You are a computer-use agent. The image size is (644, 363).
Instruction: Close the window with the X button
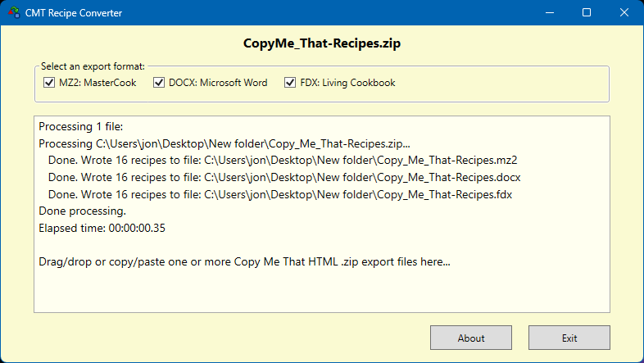[624, 13]
